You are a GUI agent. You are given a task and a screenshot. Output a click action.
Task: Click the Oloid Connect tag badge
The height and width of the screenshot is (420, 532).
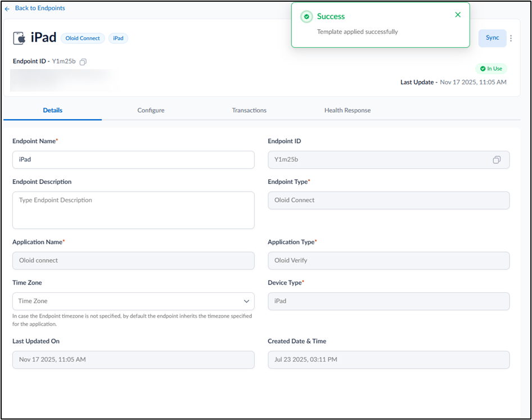(x=83, y=38)
